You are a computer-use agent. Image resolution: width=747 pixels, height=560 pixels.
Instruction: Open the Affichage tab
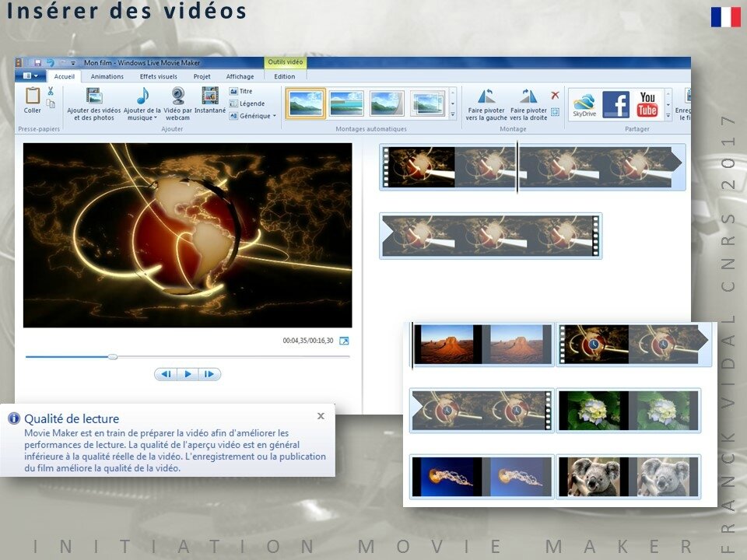(240, 76)
